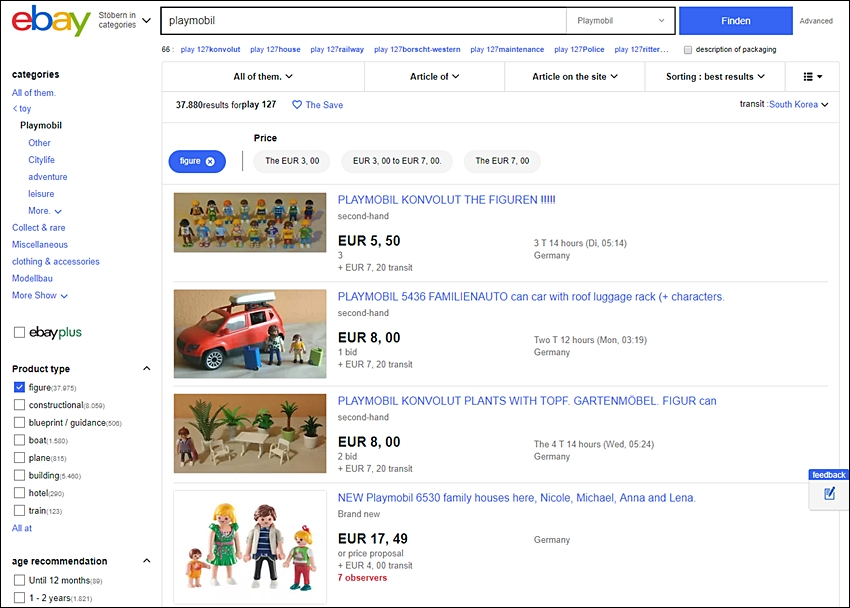Screen dimensions: 850x608
Task: Toggle the eBay Plus checkbox
Action: [19, 332]
